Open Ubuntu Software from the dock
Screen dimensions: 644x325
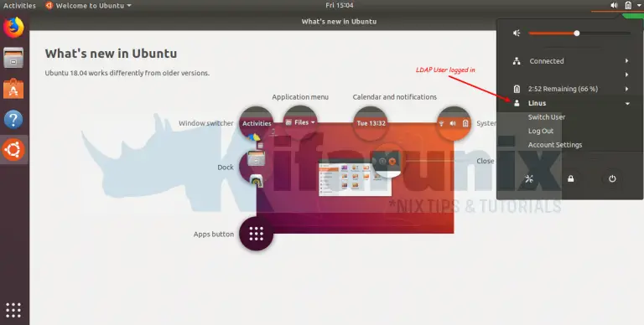pyautogui.click(x=13, y=89)
